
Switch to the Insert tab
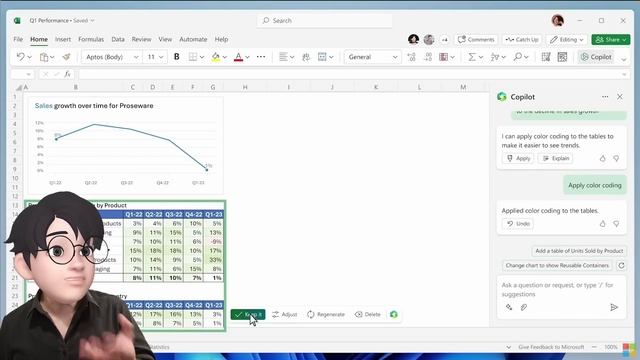tap(63, 40)
